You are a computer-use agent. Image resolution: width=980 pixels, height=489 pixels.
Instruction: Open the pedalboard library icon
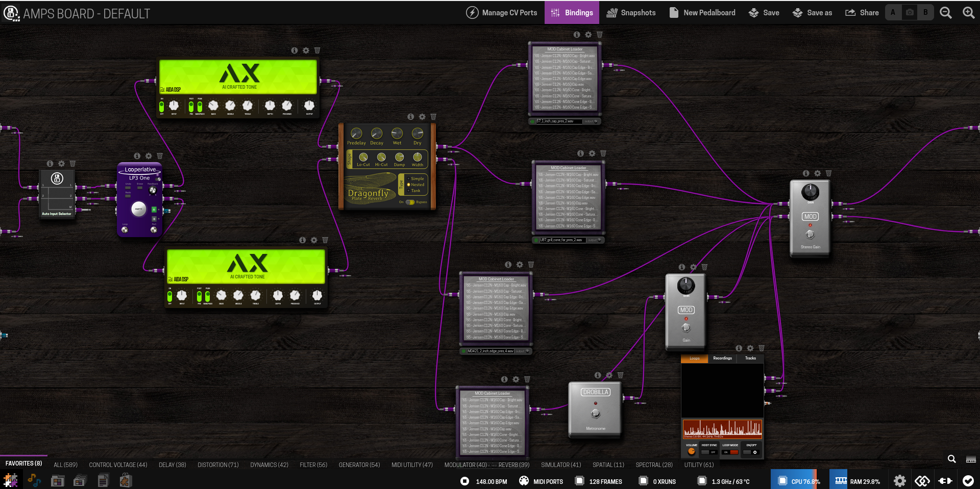[x=58, y=480]
